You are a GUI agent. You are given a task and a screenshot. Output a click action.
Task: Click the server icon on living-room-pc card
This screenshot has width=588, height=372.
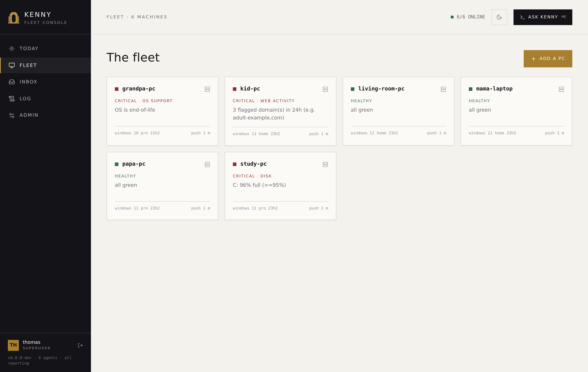(x=443, y=89)
